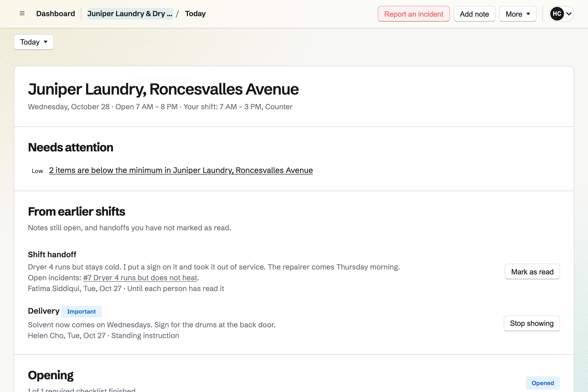Open the Today date selector

(34, 42)
